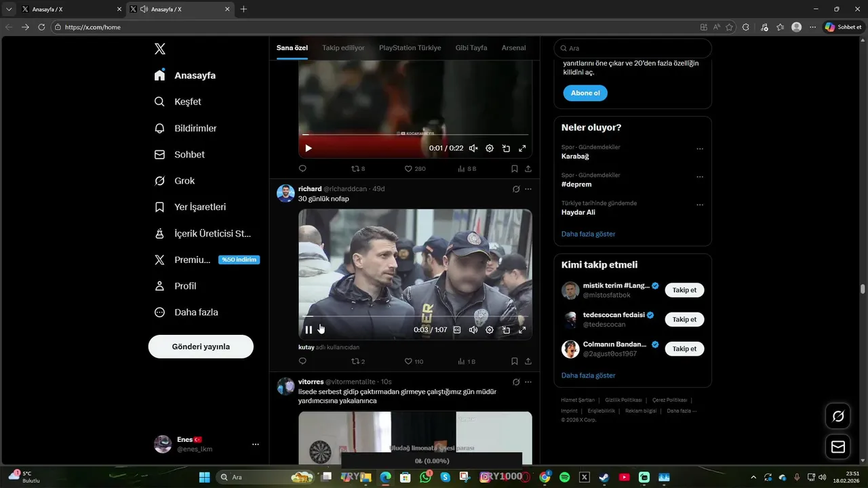Open Yer İşaretleri bookmarks
Screen dimensions: 868x488
click(x=191, y=207)
